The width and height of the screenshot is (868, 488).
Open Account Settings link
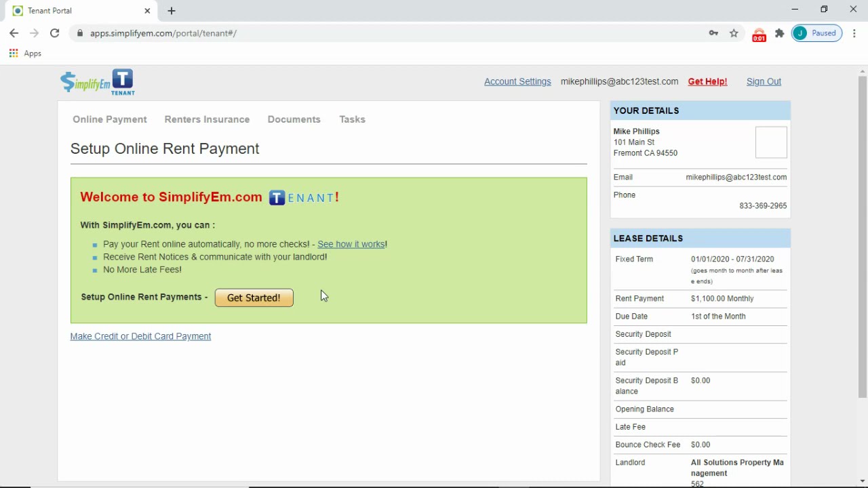point(517,81)
